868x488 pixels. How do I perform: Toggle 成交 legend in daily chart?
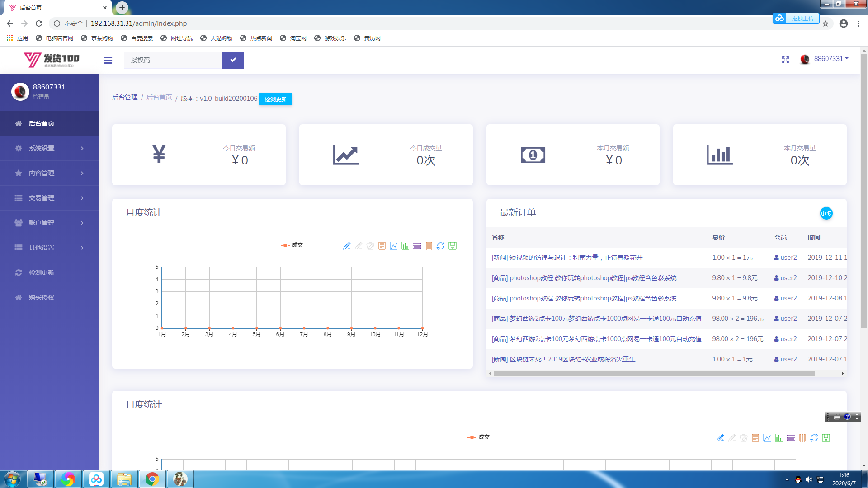point(478,437)
